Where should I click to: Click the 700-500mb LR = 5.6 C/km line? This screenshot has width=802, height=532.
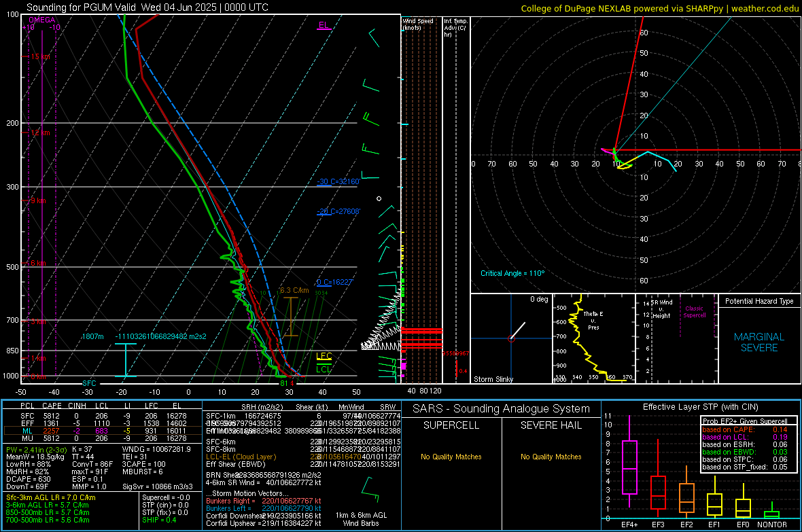[x=48, y=520]
